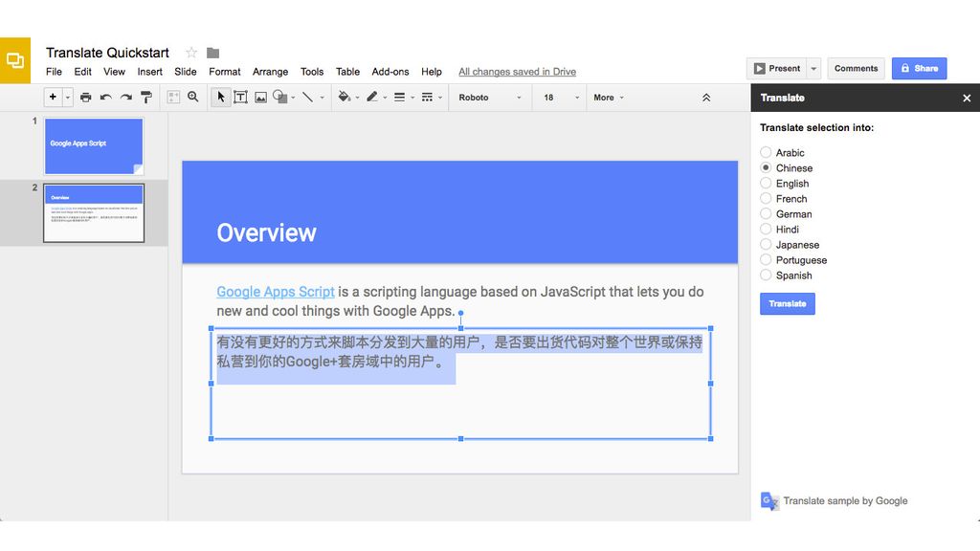
Task: Select slide 1 thumbnail
Action: pyautogui.click(x=93, y=145)
